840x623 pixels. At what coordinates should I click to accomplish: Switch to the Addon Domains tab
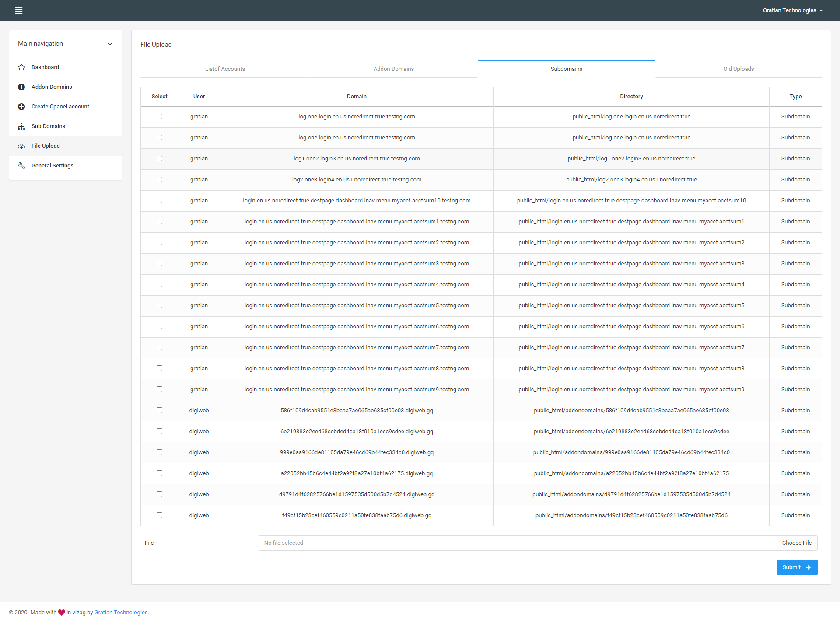click(393, 69)
